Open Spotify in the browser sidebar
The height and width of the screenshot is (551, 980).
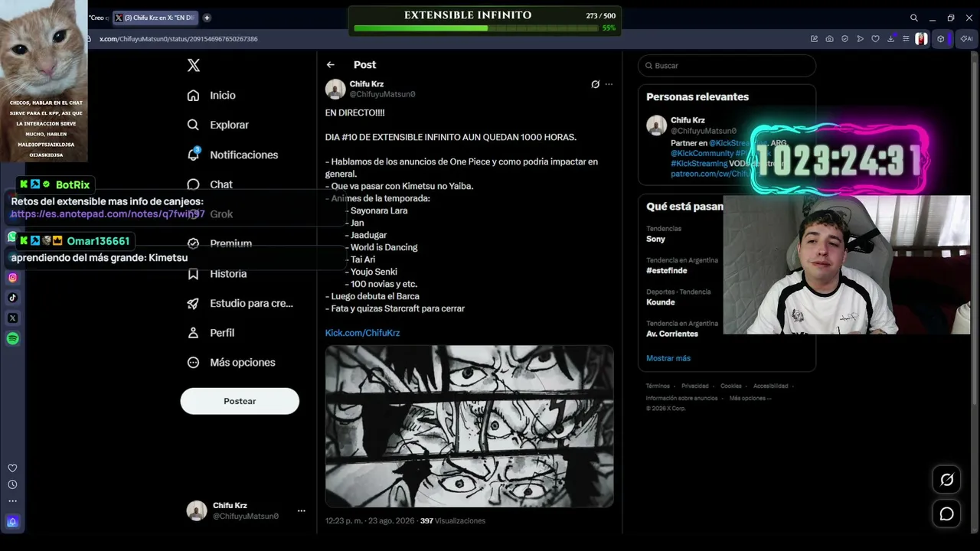(12, 339)
